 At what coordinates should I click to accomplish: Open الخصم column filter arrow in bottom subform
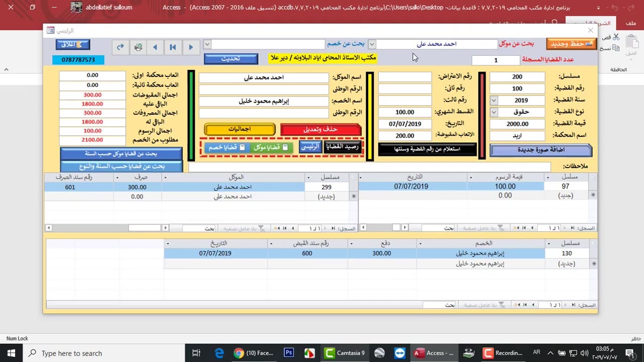[x=420, y=244]
